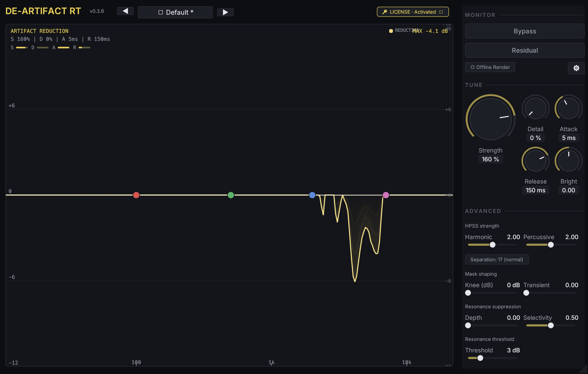The height and width of the screenshot is (374, 588).
Task: Edit the Attack 5 ms value
Action: pyautogui.click(x=569, y=138)
